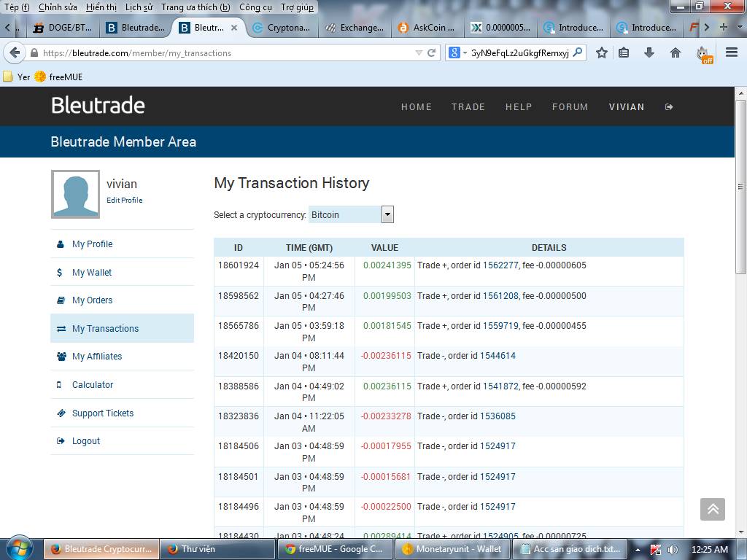The image size is (747, 560).
Task: Click the page vertical scrollbar thumb
Action: pyautogui.click(x=740, y=186)
